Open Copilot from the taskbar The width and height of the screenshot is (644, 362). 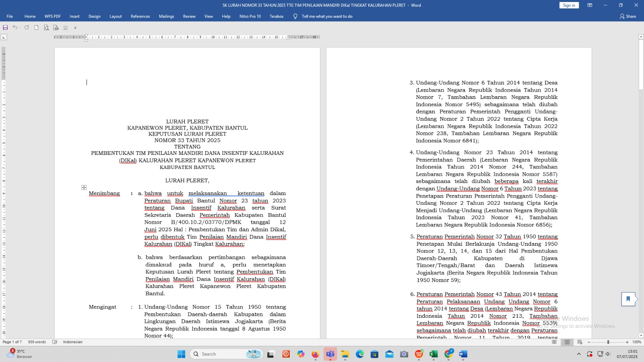(x=301, y=354)
